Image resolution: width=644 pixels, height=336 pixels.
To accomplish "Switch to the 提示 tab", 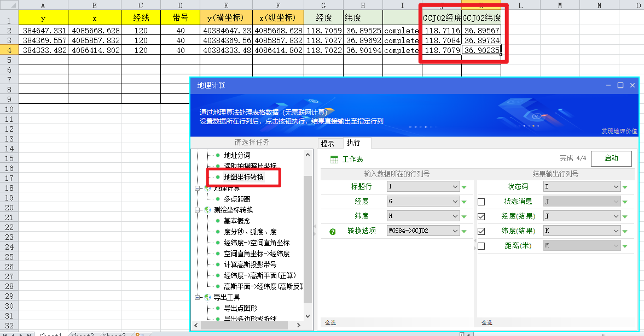I will click(x=328, y=144).
